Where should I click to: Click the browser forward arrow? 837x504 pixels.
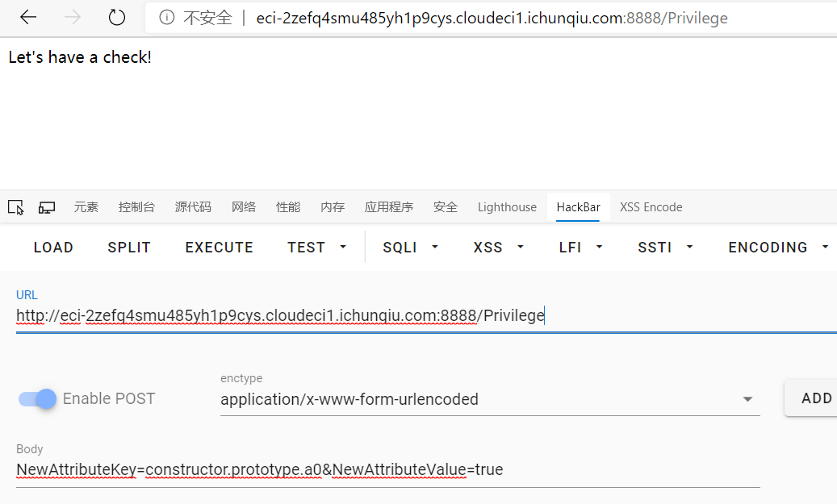pyautogui.click(x=73, y=18)
